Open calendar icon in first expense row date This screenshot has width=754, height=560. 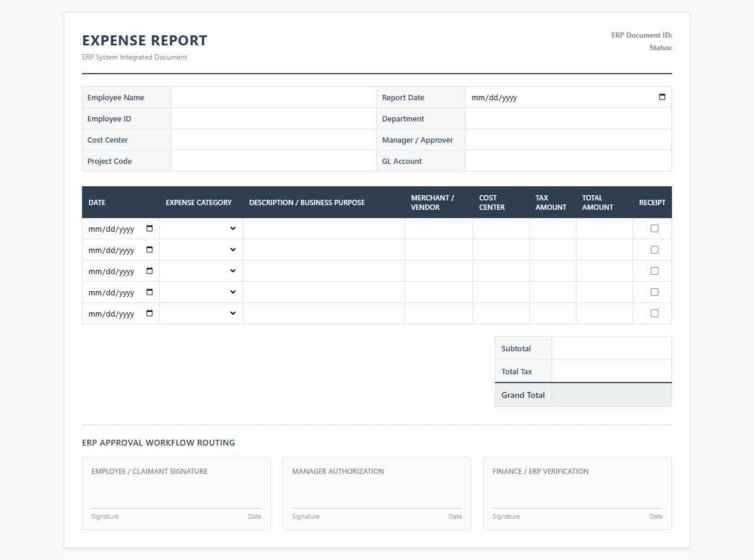point(149,229)
